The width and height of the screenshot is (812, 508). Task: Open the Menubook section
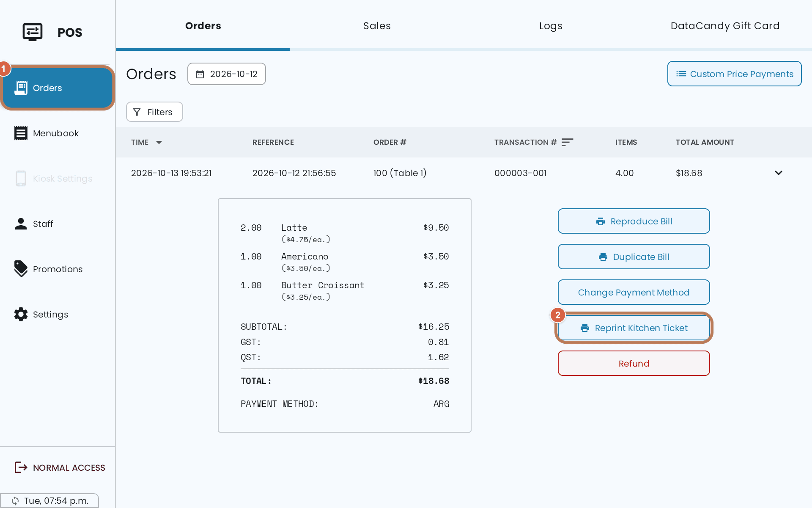click(58, 133)
